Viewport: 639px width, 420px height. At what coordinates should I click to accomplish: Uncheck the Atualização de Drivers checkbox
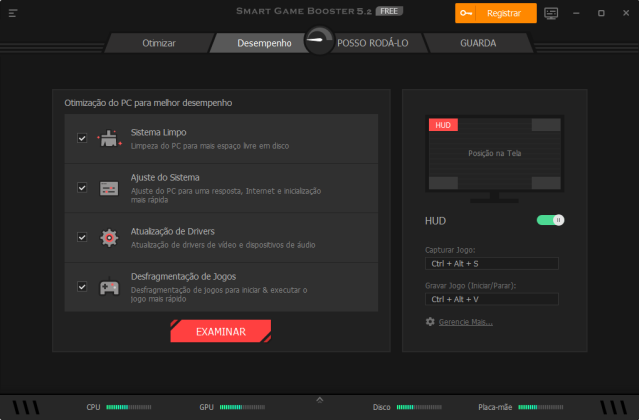(x=82, y=237)
